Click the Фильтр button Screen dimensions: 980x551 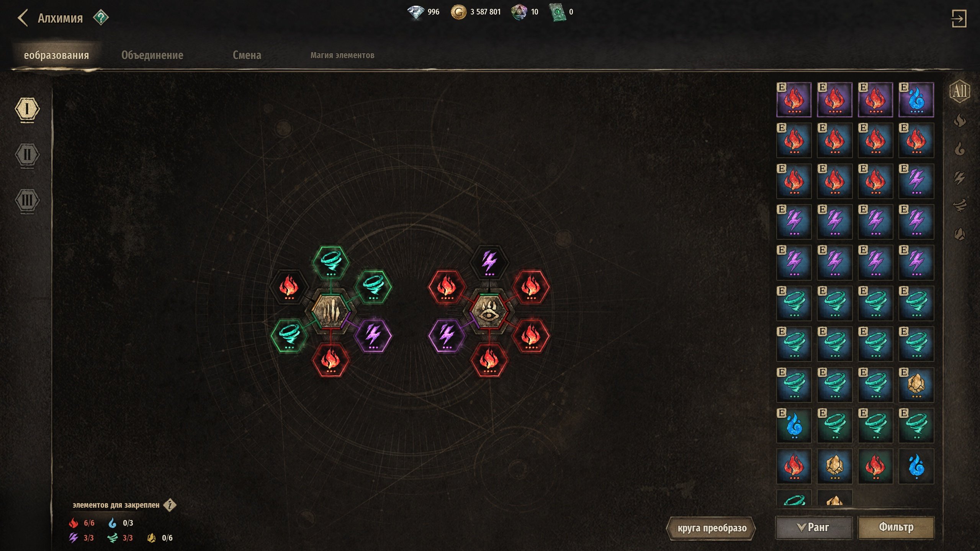point(896,527)
